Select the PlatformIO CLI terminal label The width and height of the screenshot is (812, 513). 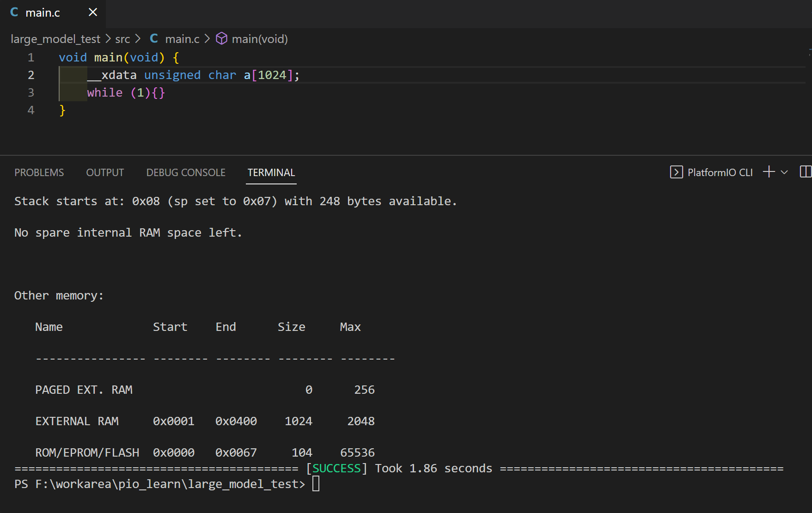720,172
